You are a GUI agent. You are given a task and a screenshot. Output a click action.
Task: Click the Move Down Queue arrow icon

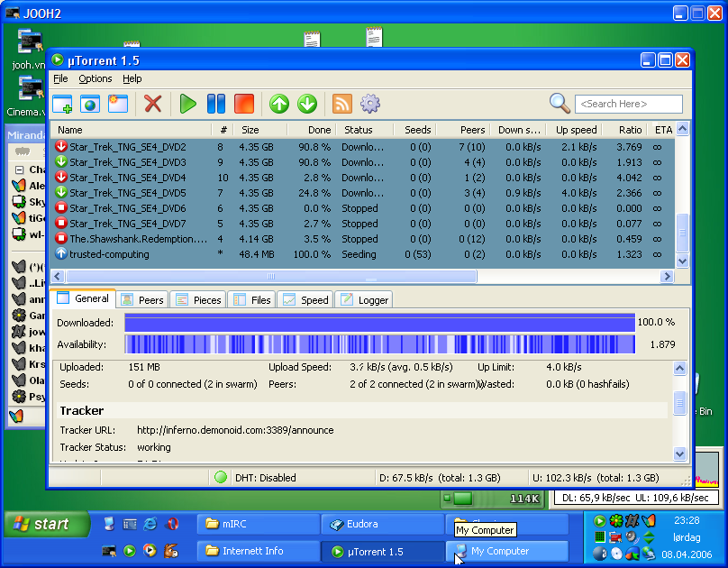tap(307, 104)
